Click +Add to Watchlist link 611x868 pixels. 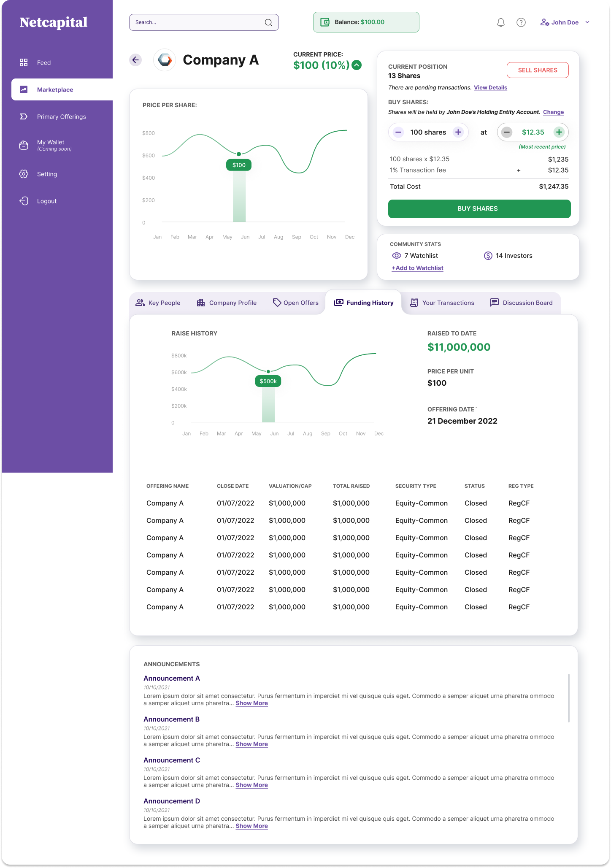pos(417,268)
